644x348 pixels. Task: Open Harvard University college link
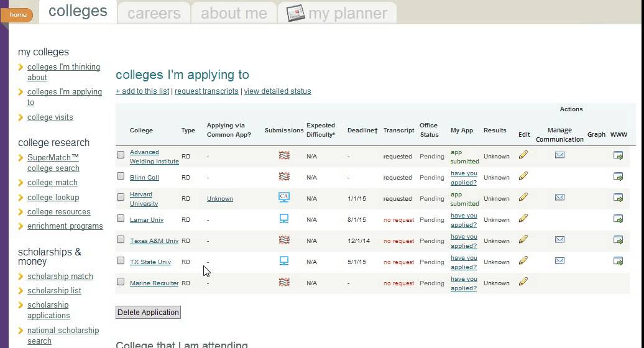point(144,199)
